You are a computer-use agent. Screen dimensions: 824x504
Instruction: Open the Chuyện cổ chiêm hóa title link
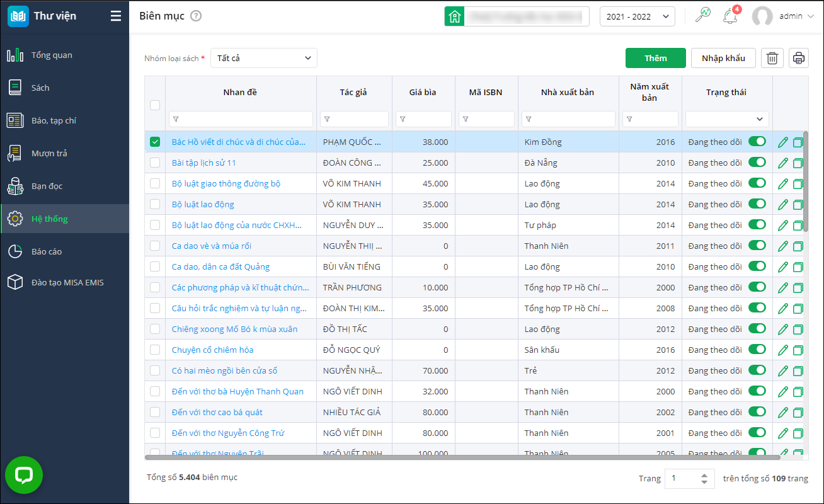[x=212, y=350]
